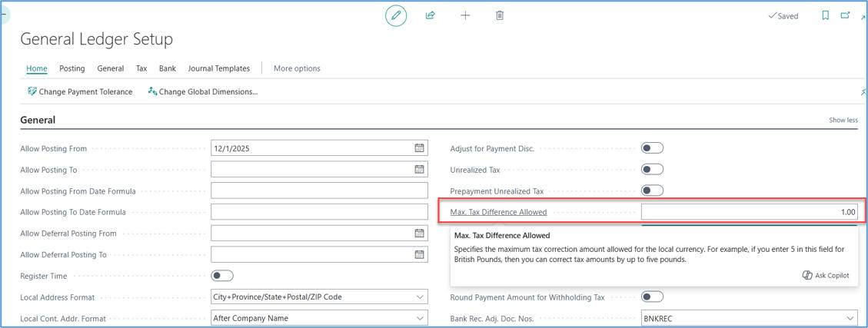This screenshot has height=328, width=868.
Task: Click Unrealized Tax label text
Action: point(475,170)
